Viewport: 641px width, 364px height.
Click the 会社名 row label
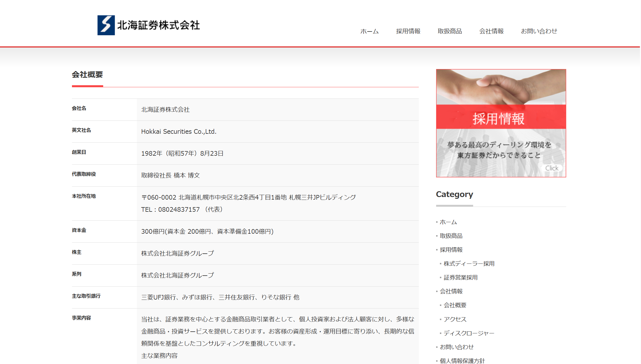[x=79, y=108]
